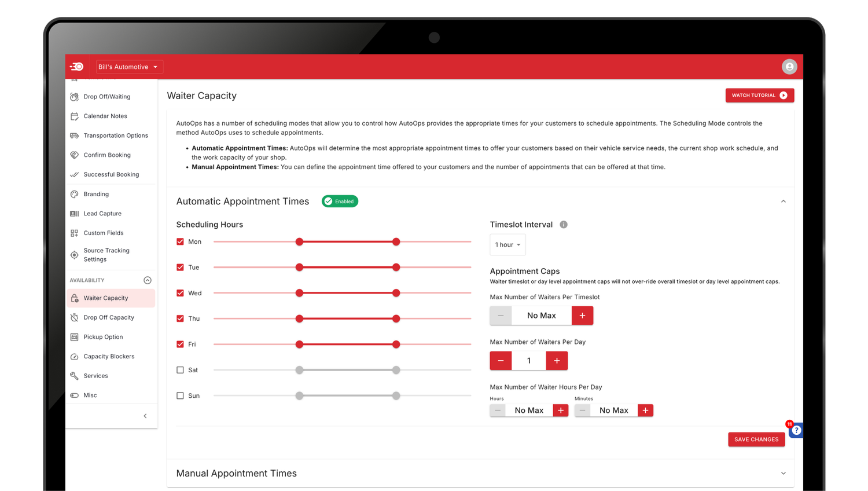Click the Successful Booking checkmark icon
Screen dimensions: 868x491
(x=74, y=174)
